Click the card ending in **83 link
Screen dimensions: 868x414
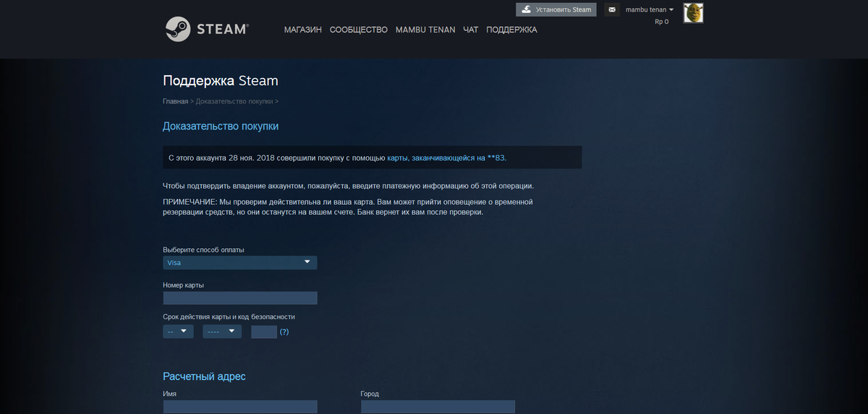(x=446, y=157)
